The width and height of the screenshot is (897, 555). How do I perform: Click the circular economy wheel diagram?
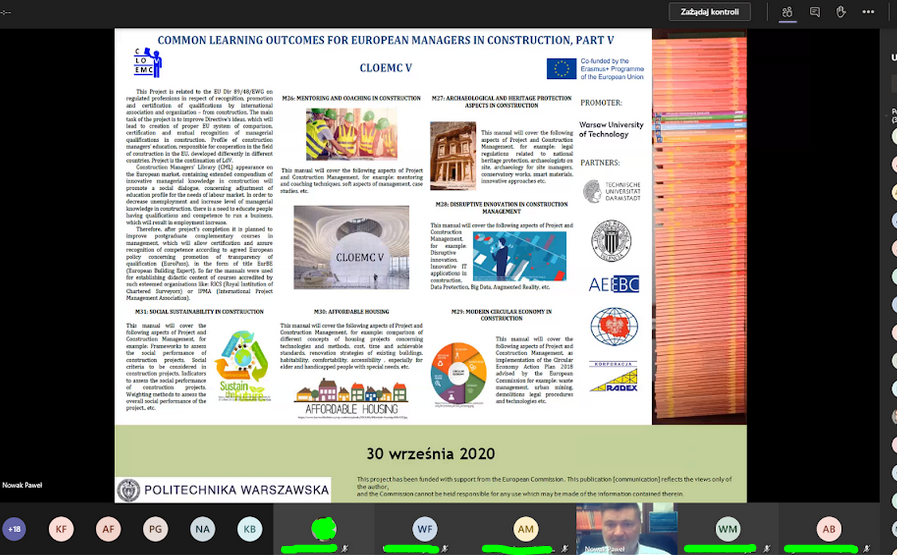[458, 374]
